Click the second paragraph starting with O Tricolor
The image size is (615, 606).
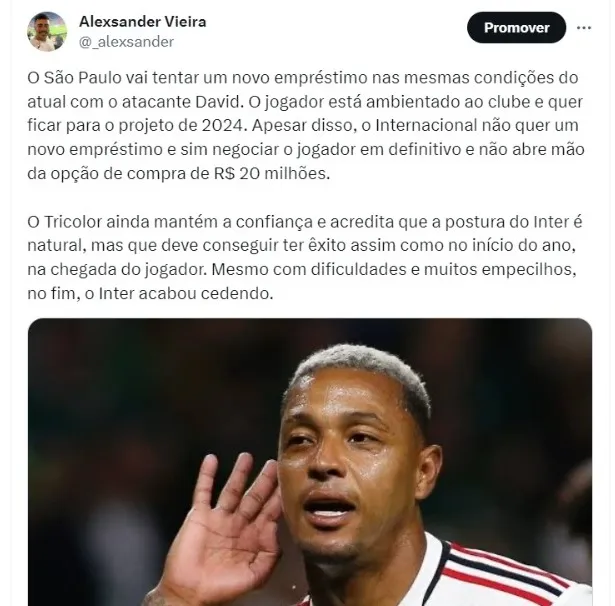click(305, 257)
